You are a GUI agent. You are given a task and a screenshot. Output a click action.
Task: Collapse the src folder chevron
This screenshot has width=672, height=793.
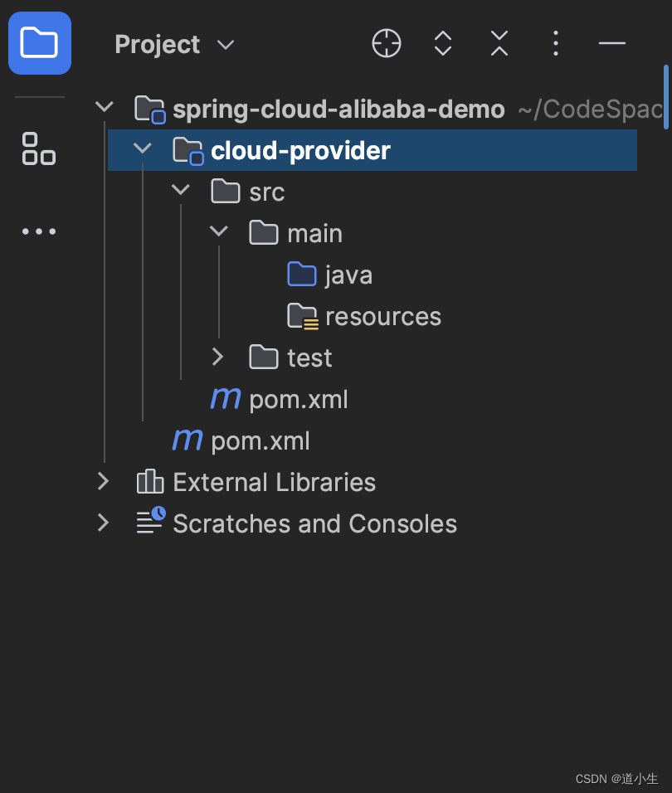[180, 191]
